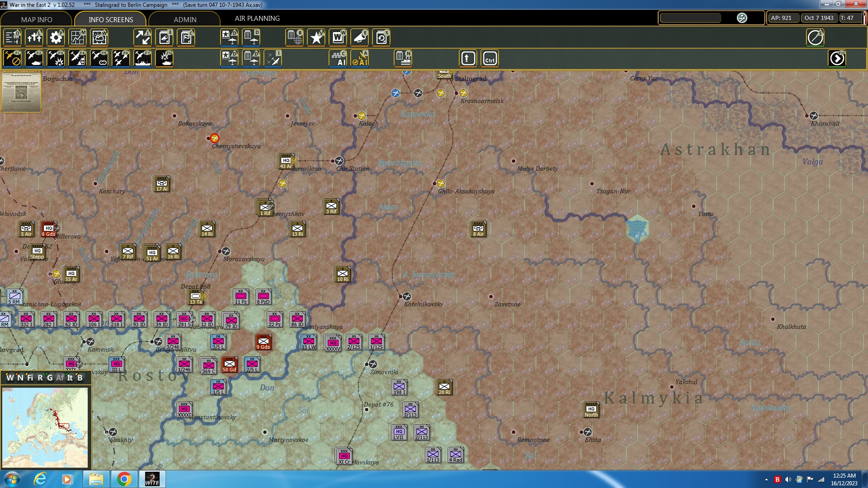Open the Witepedia icon

coord(338,38)
